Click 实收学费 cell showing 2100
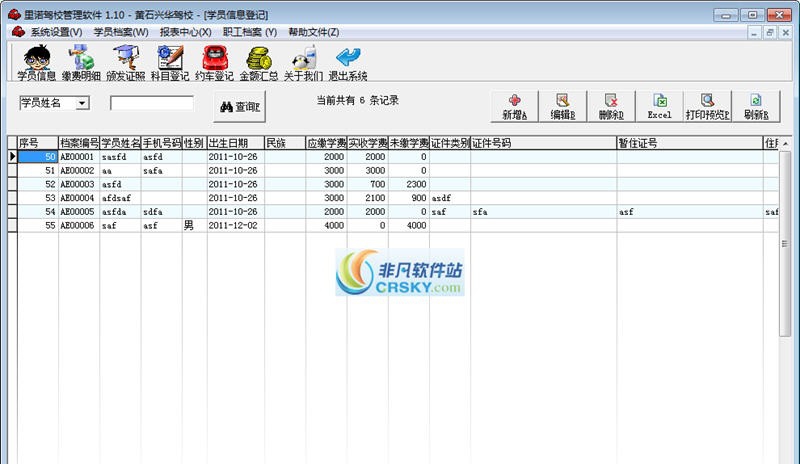Image resolution: width=800 pixels, height=464 pixels. [x=368, y=198]
